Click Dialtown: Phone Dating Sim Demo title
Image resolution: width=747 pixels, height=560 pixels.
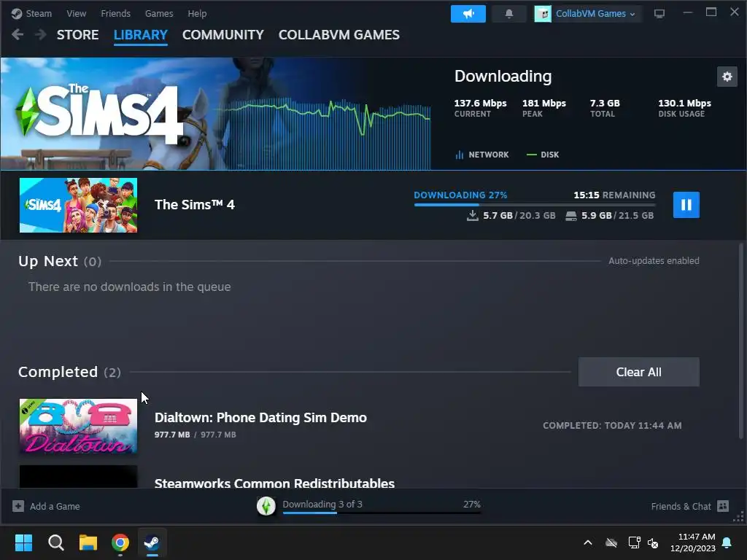click(260, 418)
